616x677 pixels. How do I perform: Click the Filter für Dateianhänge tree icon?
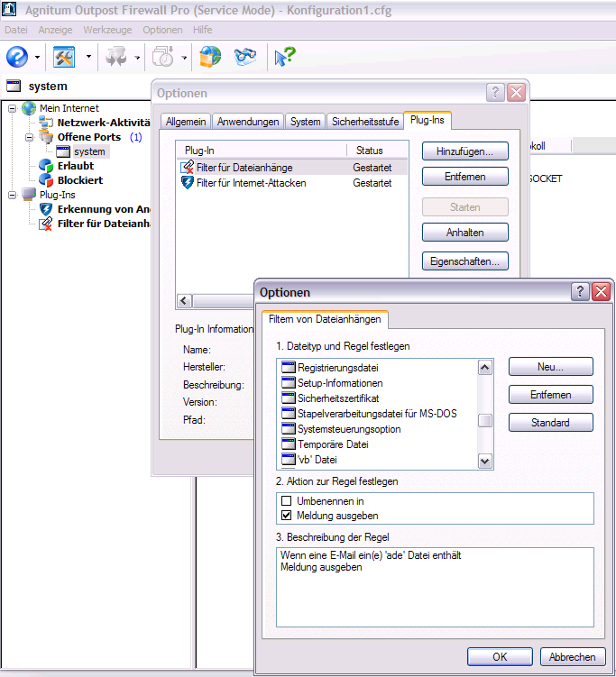(x=46, y=224)
